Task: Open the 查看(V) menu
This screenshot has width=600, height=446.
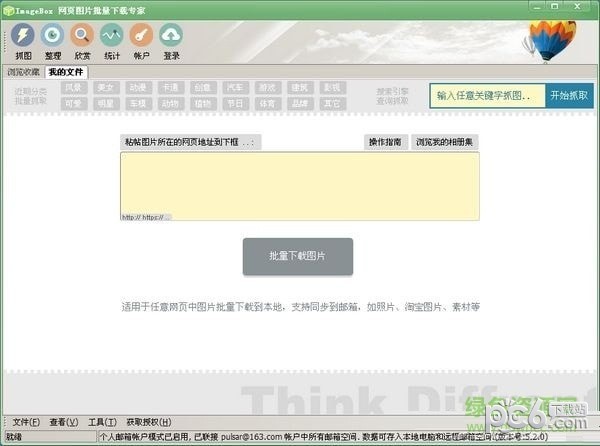Action: pyautogui.click(x=64, y=422)
